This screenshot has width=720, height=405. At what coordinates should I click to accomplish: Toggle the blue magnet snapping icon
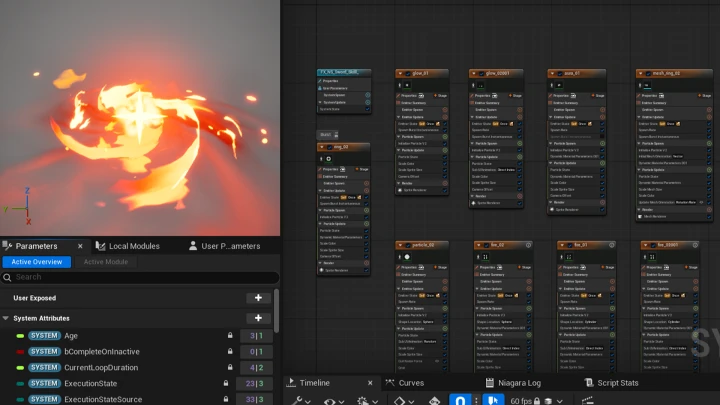461,400
